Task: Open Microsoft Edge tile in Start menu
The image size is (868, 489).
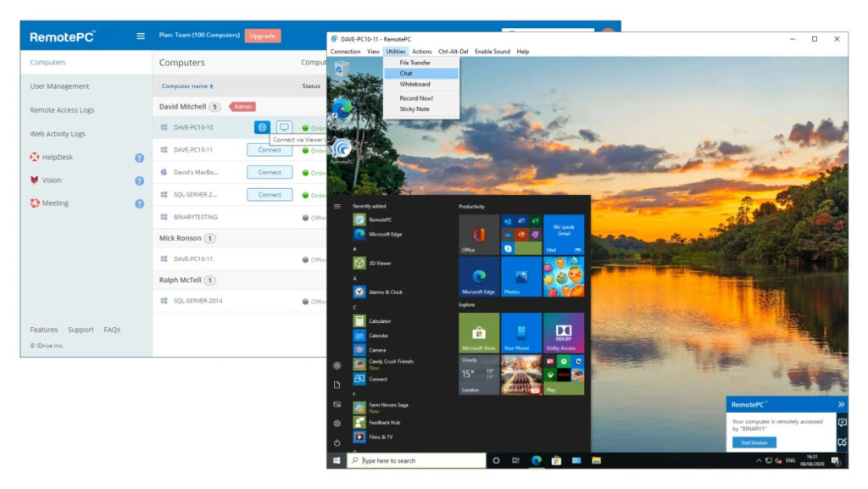Action: (479, 276)
